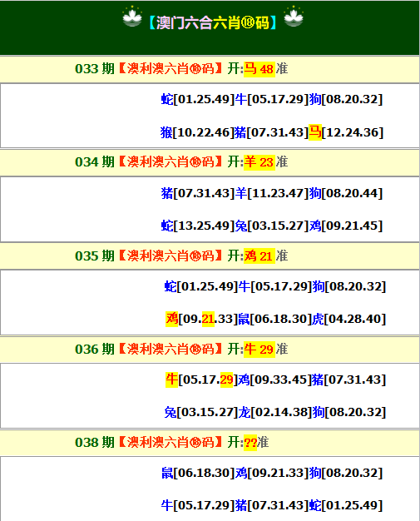Click 狗[08.20.32] in period 038
This screenshot has height=521, width=420.
point(346,473)
